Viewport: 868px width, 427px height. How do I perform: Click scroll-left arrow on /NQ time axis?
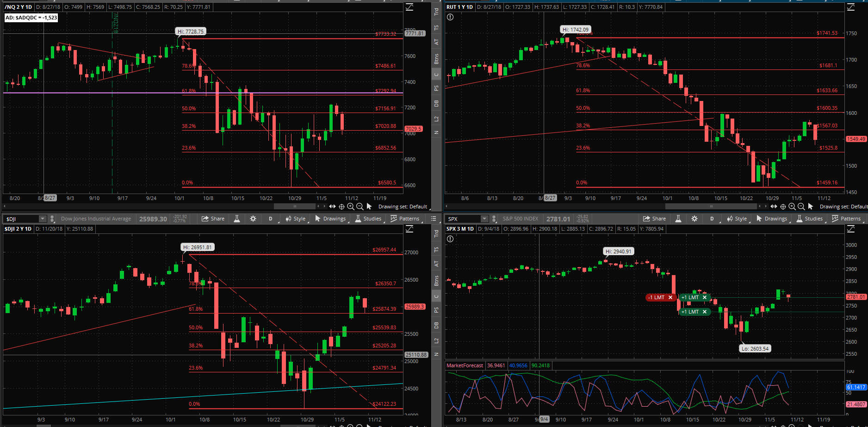tap(6, 207)
